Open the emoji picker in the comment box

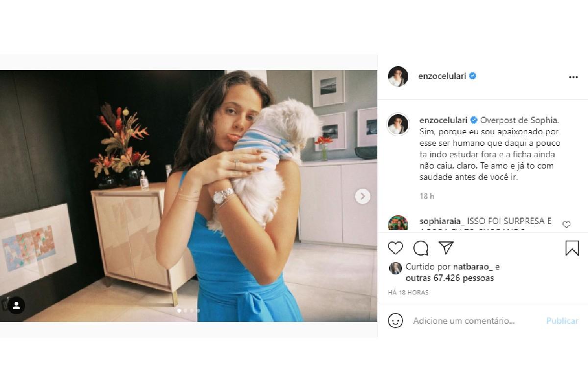(395, 321)
